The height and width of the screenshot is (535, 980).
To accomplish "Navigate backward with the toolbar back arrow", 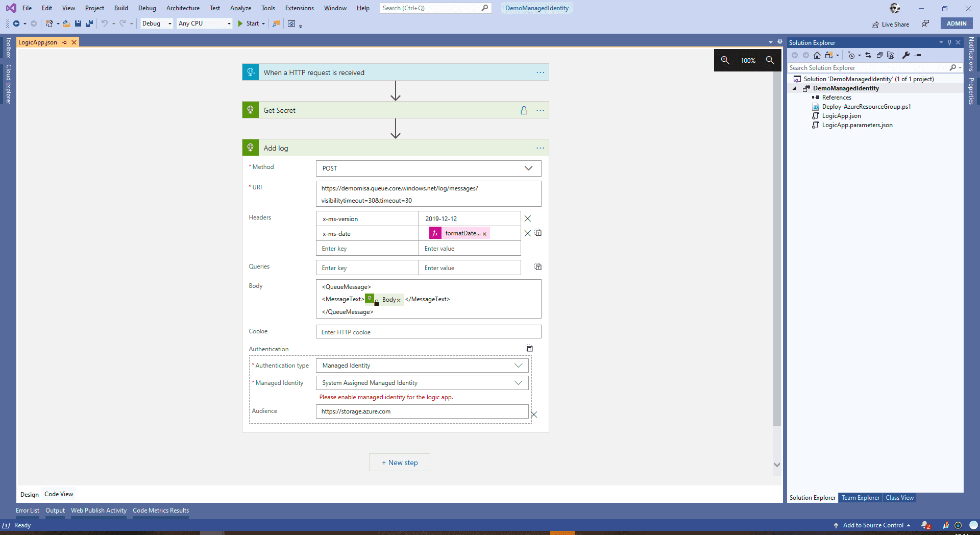I will (x=16, y=23).
